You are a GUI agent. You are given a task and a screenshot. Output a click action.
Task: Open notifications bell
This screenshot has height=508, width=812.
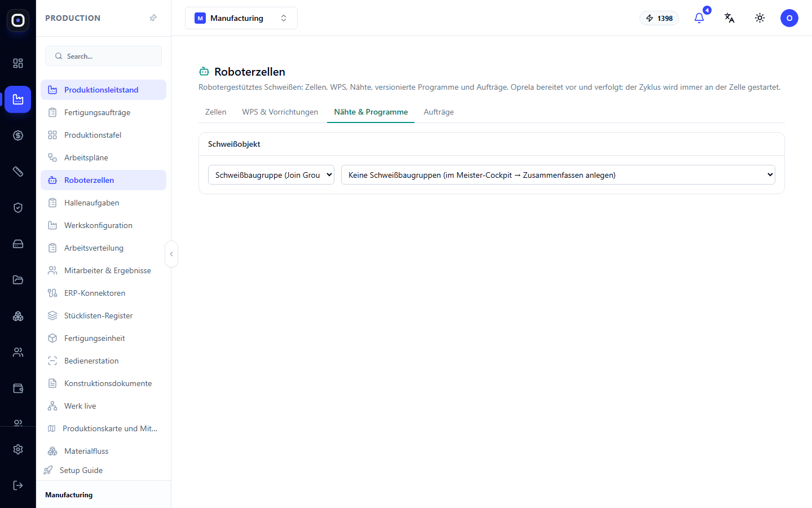click(699, 18)
